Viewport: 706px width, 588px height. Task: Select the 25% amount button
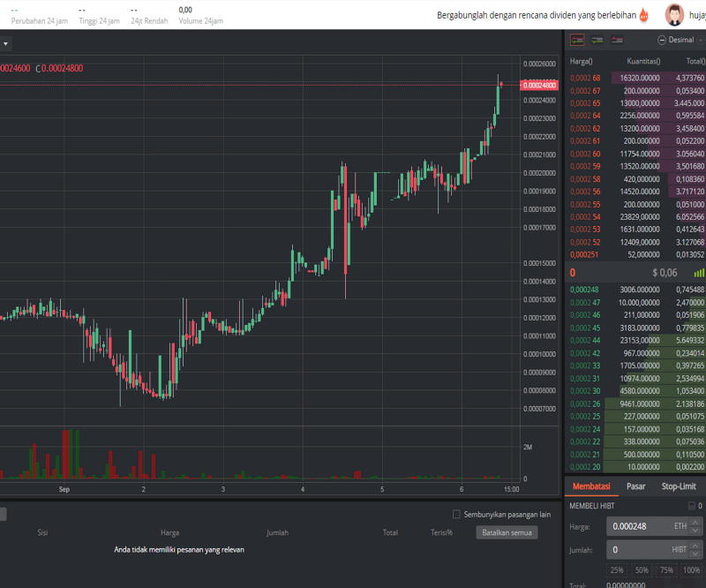coord(617,570)
